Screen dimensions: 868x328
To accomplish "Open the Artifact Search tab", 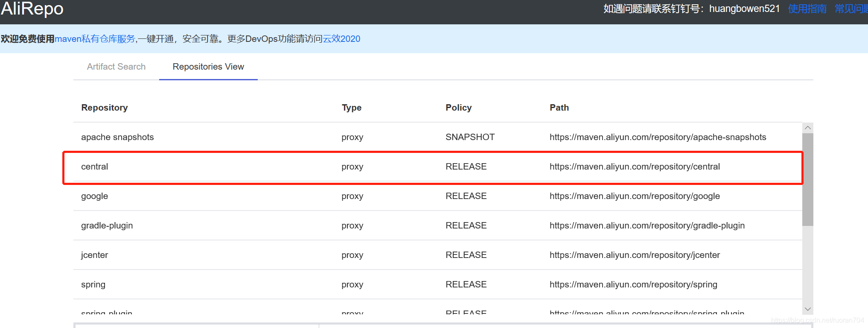I will click(116, 67).
